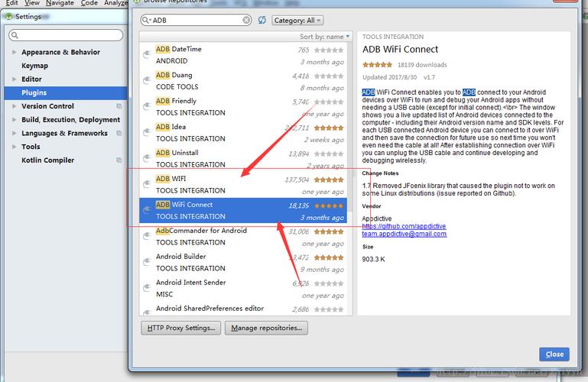Select the ADB Duang plugin row
This screenshot has height=382, width=588.
[x=243, y=81]
